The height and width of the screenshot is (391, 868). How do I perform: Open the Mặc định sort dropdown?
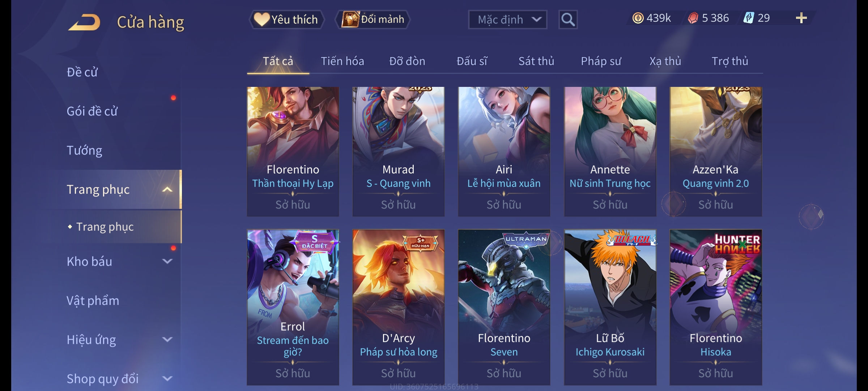click(x=507, y=20)
